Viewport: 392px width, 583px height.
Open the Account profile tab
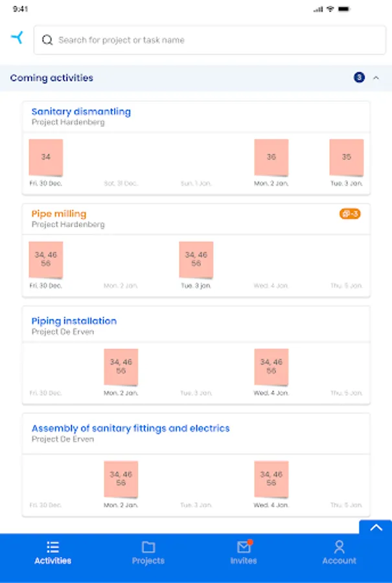tap(339, 553)
